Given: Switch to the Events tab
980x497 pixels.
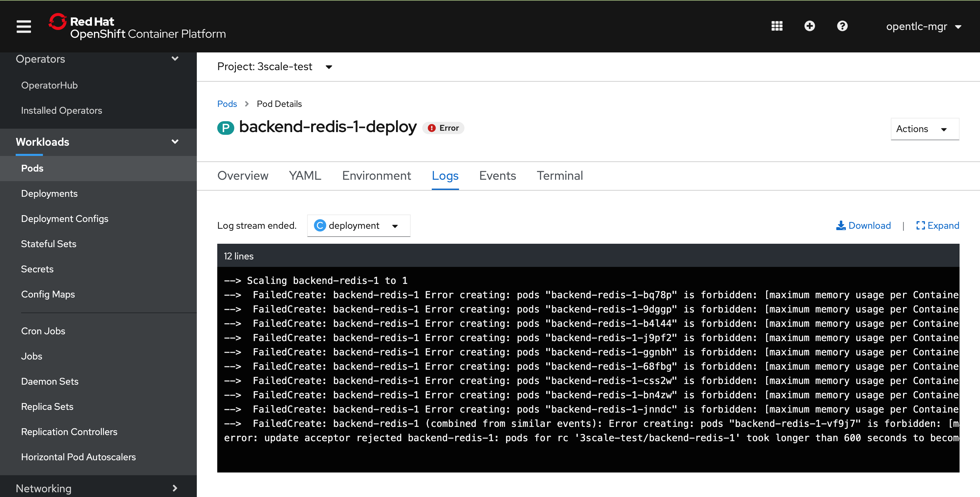Looking at the screenshot, I should pyautogui.click(x=497, y=176).
